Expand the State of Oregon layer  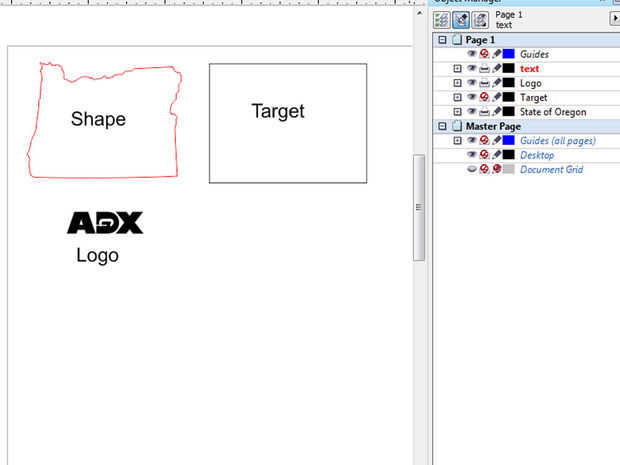coord(457,112)
